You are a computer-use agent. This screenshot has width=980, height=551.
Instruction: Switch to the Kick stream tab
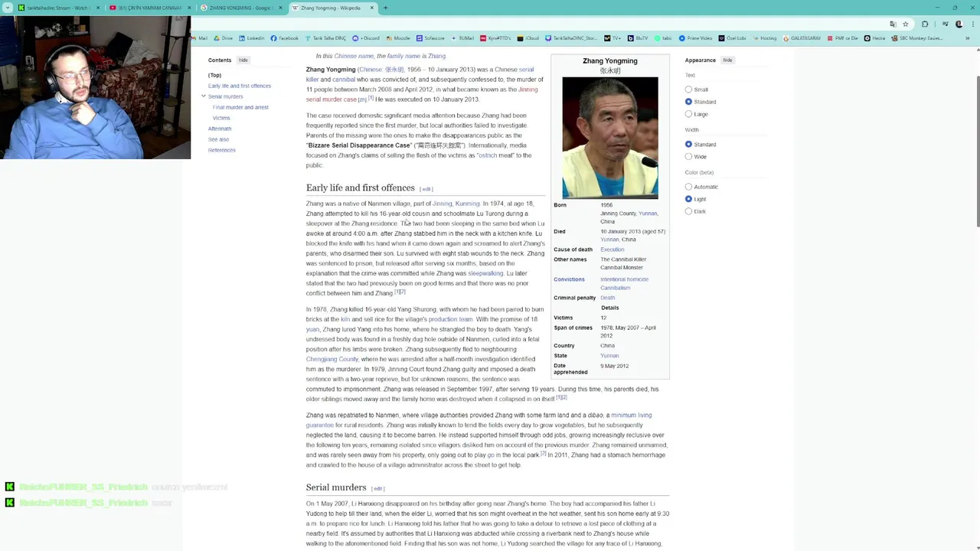pos(58,8)
